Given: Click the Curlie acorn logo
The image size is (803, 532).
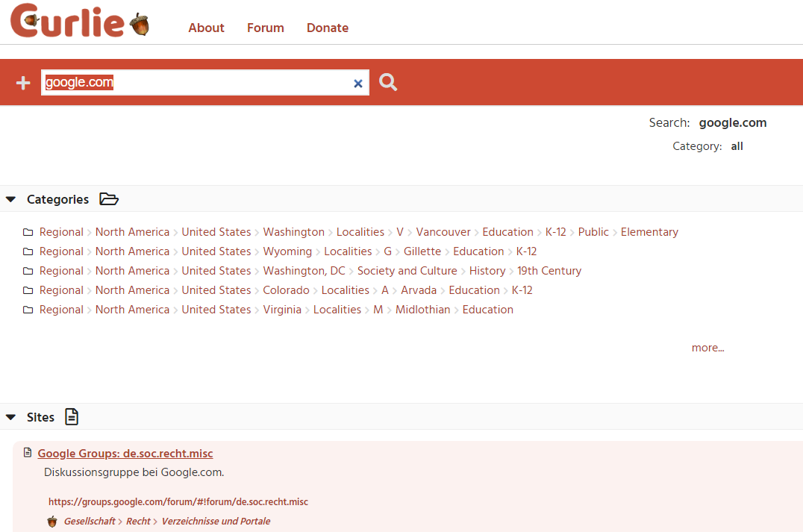Looking at the screenshot, I should [80, 22].
